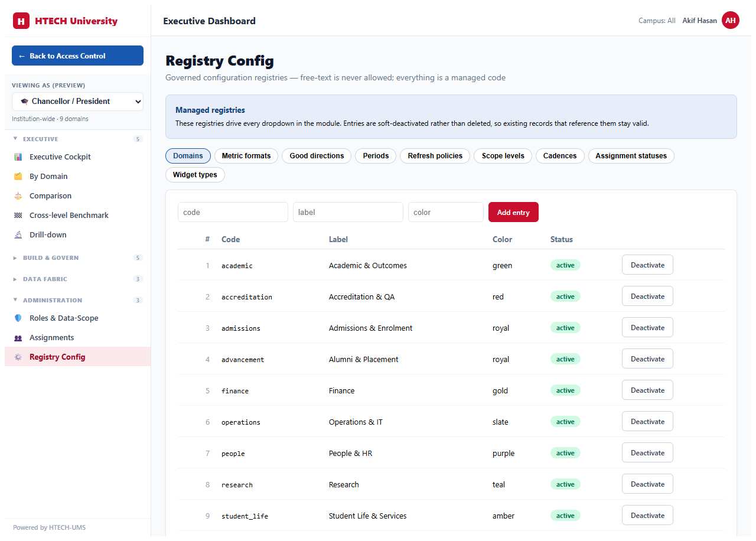This screenshot has width=756, height=541.
Task: Collapse the Executive section
Action: 77,139
